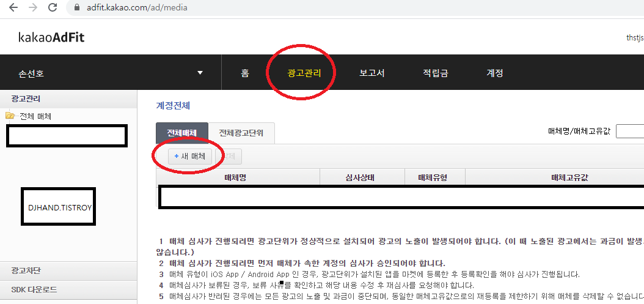The height and width of the screenshot is (304, 644).
Task: Select 전체 매체 tree item
Action: click(35, 116)
